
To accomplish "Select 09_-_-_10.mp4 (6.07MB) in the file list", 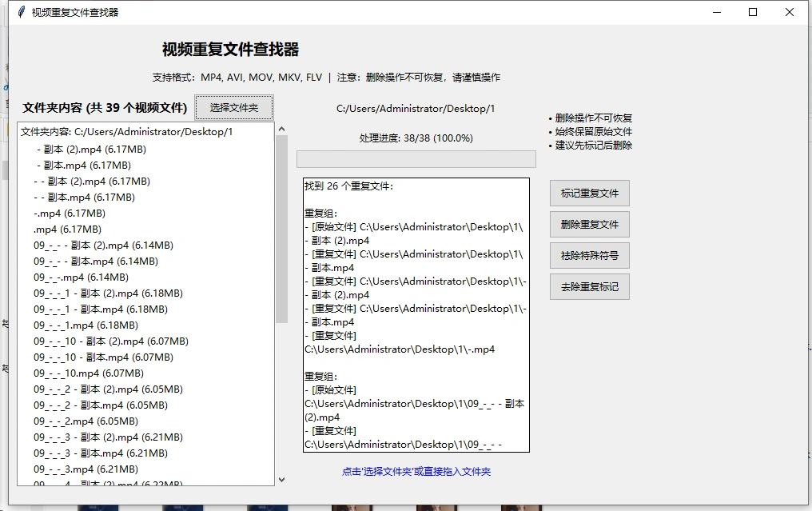I will 88,373.
